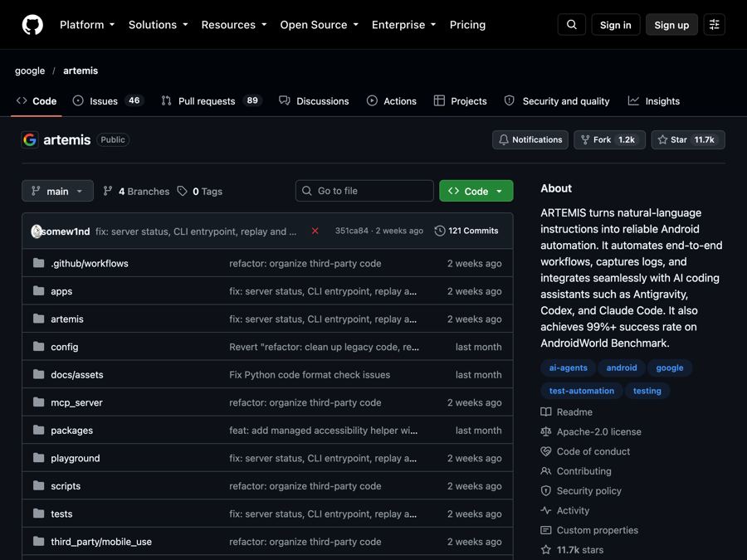Open the docs/assets folder
The width and height of the screenshot is (747, 560).
click(x=76, y=374)
